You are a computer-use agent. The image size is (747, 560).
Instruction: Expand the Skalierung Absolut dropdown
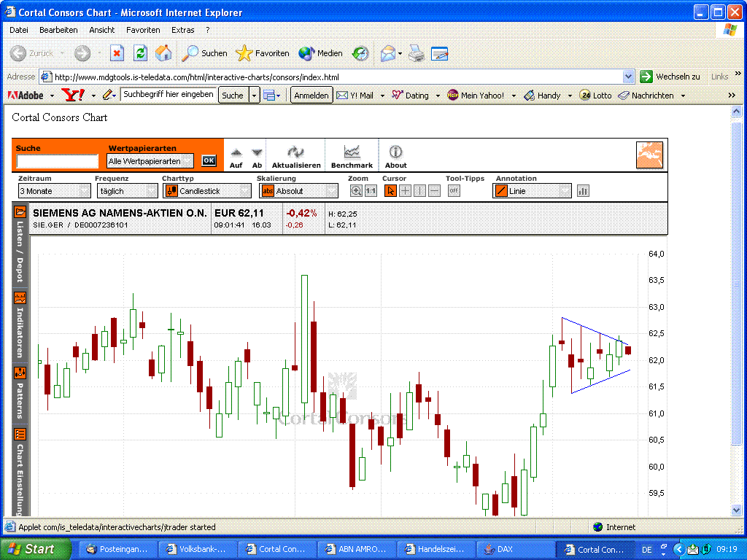299,191
